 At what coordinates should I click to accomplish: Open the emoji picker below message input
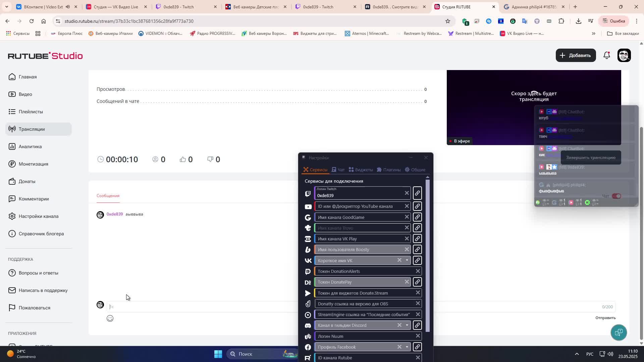click(110, 318)
